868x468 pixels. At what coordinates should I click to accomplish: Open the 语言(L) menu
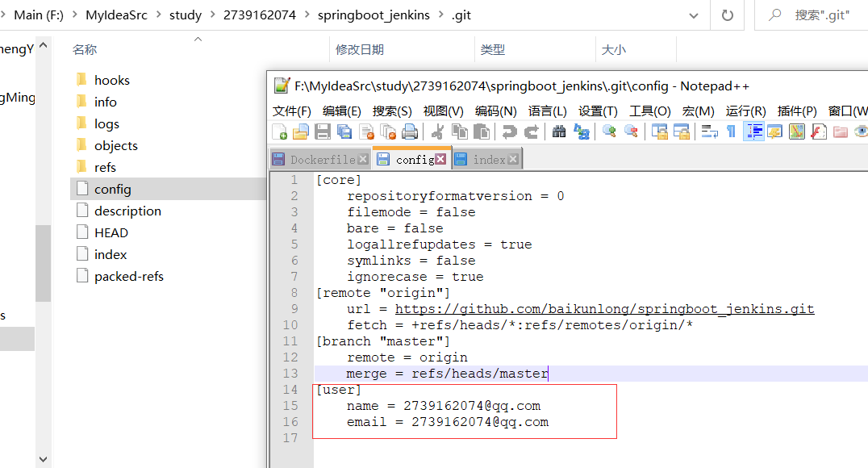click(548, 111)
